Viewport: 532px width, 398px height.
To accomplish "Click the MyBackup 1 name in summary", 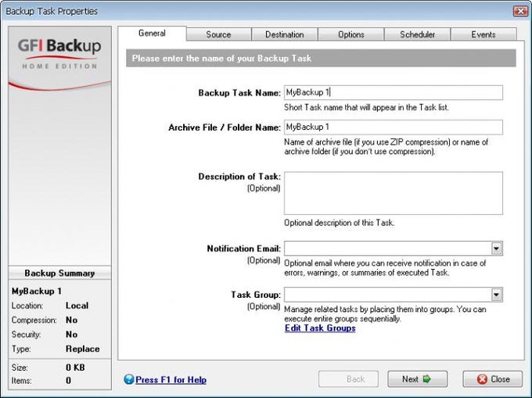I will pos(37,291).
